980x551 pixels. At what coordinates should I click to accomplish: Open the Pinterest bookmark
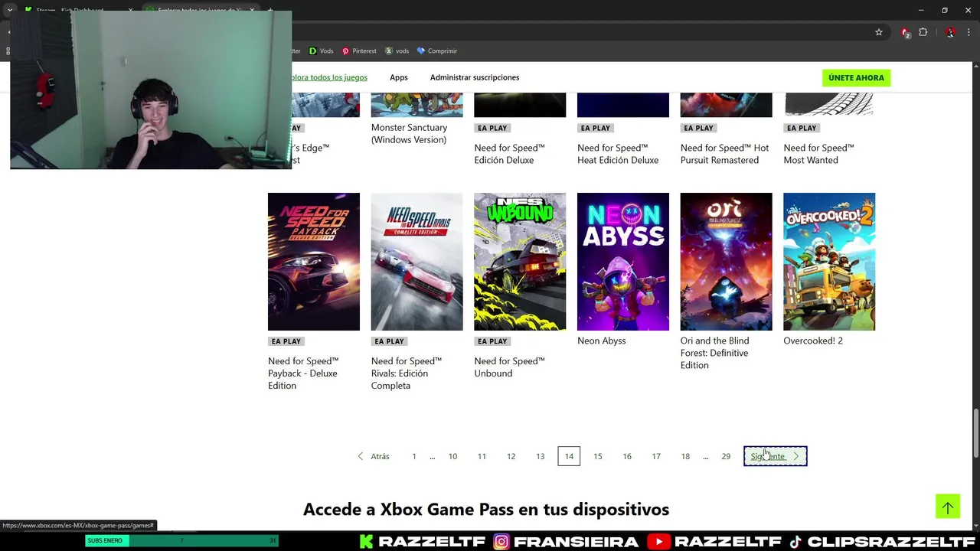click(359, 51)
